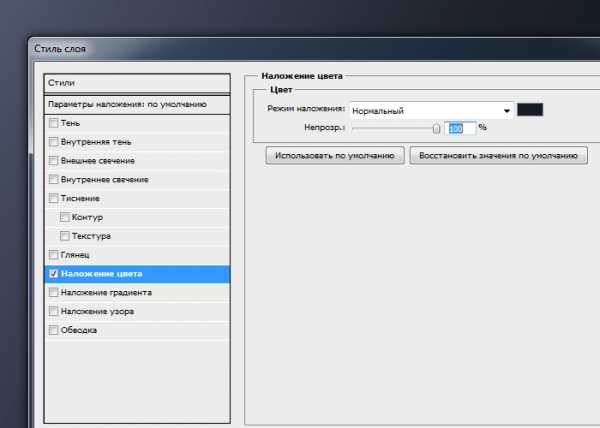Enable the Внешнее свечение effect checkbox
600x428 pixels.
coord(54,161)
